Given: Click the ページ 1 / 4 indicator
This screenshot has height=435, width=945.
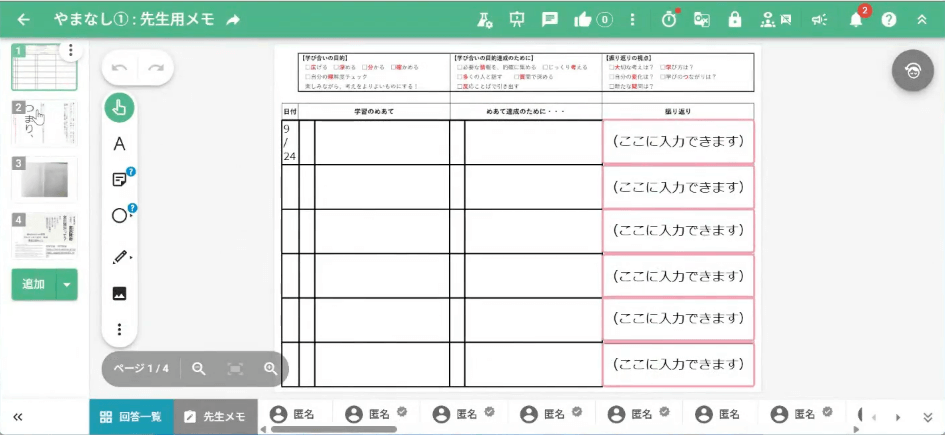Looking at the screenshot, I should coord(141,369).
